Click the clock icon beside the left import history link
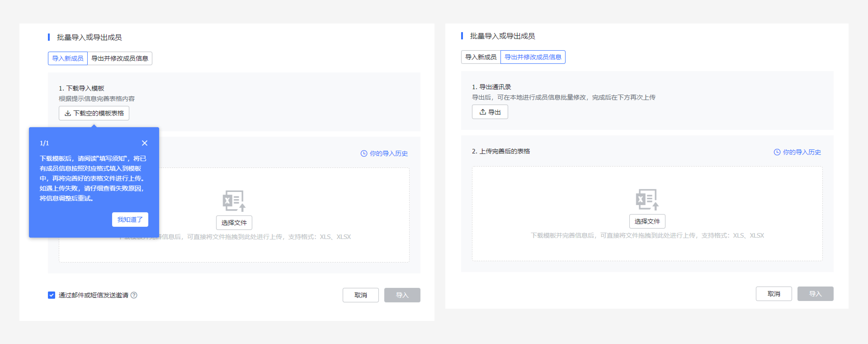868x344 pixels. click(x=363, y=153)
